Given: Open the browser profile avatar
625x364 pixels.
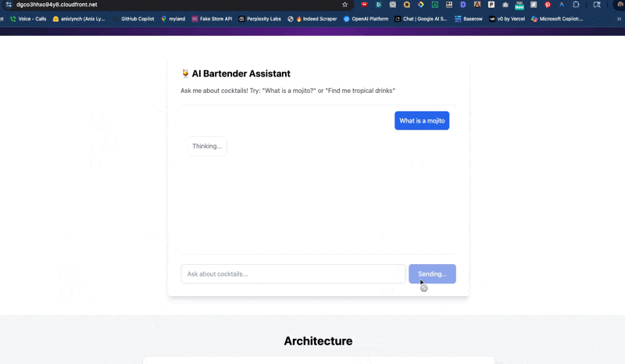Looking at the screenshot, I should coord(620,5).
